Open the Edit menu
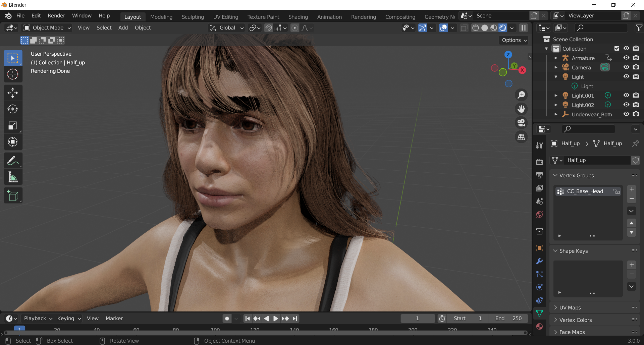This screenshot has height=345, width=644. coord(36,16)
